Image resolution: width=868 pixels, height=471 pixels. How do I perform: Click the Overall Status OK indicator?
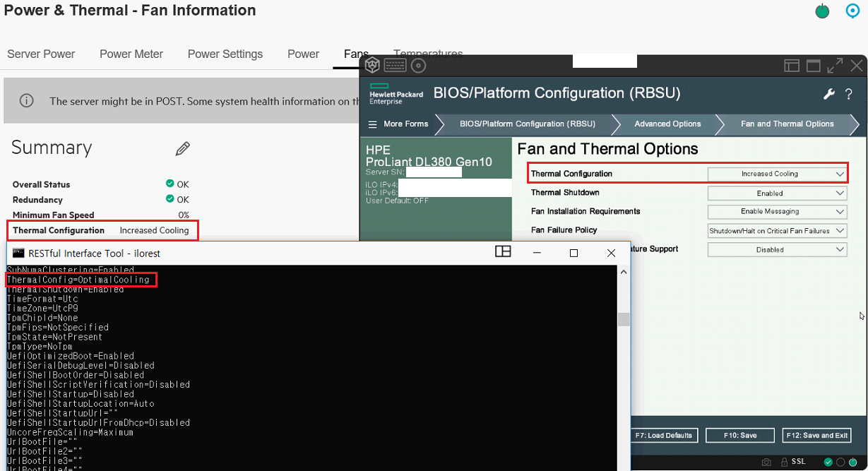177,184
